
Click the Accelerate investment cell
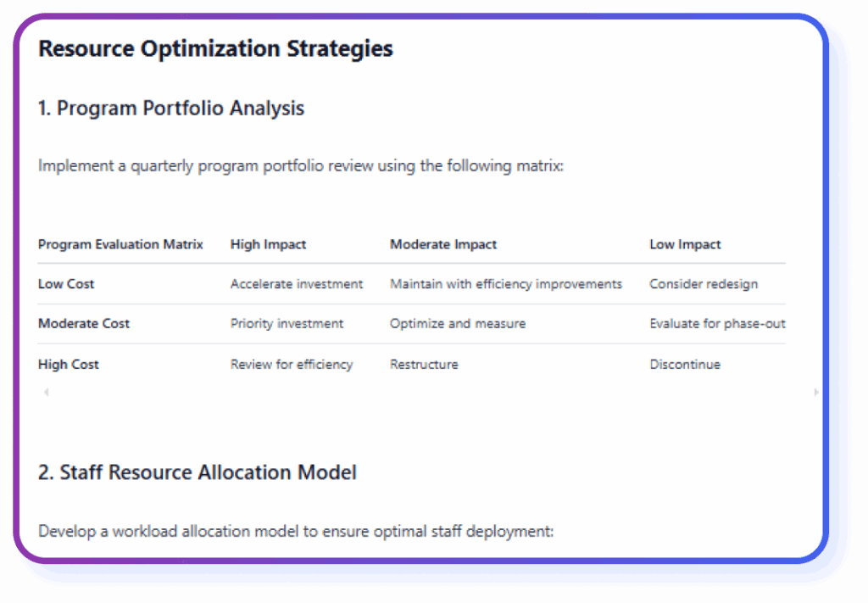tap(297, 284)
